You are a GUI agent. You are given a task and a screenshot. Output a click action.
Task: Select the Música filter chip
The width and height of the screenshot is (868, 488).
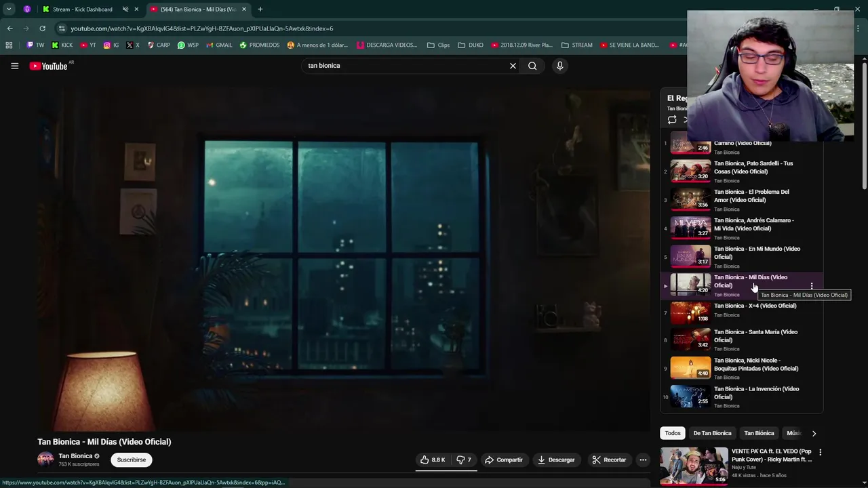click(x=793, y=433)
